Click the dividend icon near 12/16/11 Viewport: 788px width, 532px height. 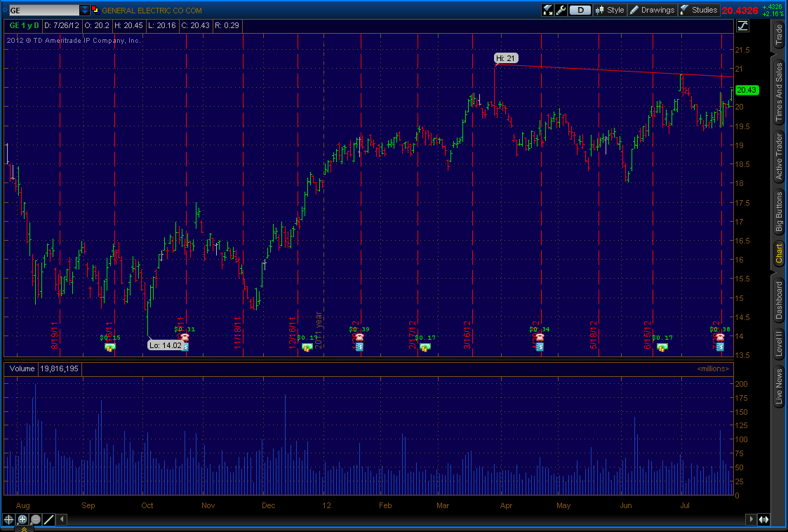(307, 347)
